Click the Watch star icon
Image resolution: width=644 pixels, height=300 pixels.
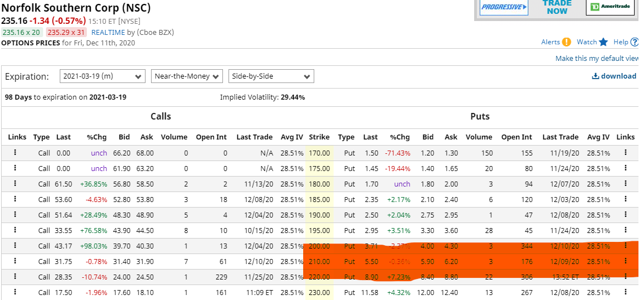click(603, 42)
